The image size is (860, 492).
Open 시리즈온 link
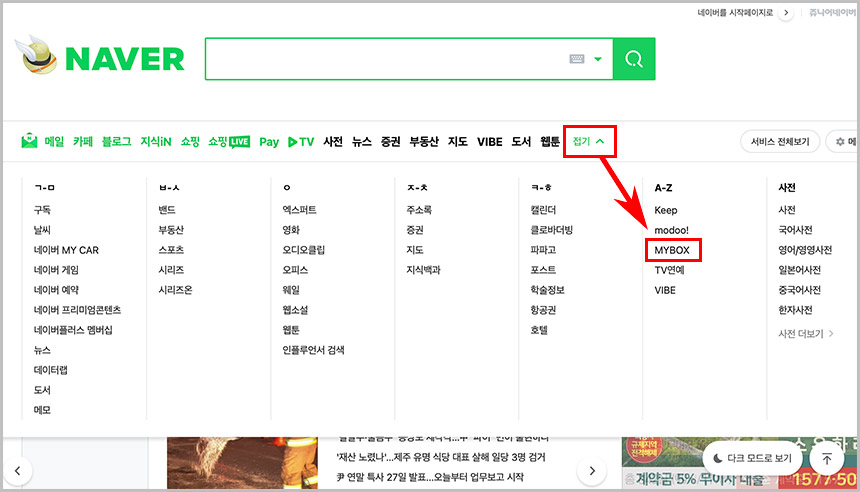(x=176, y=290)
